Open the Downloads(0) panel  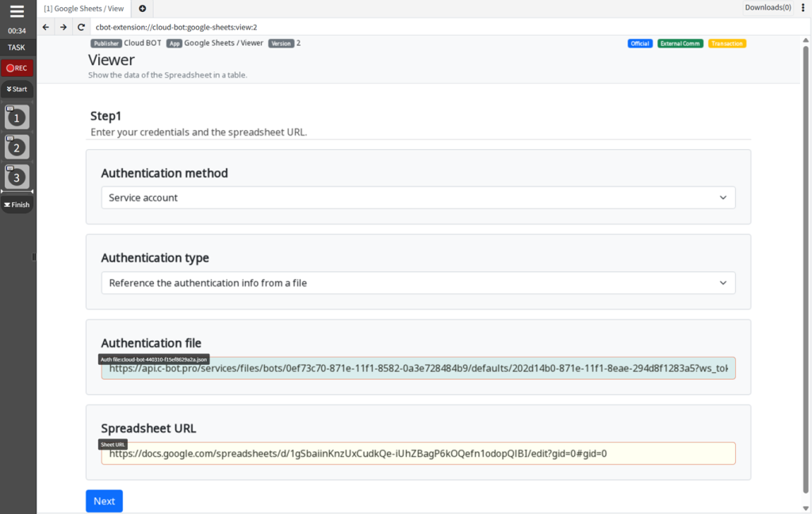pyautogui.click(x=768, y=8)
